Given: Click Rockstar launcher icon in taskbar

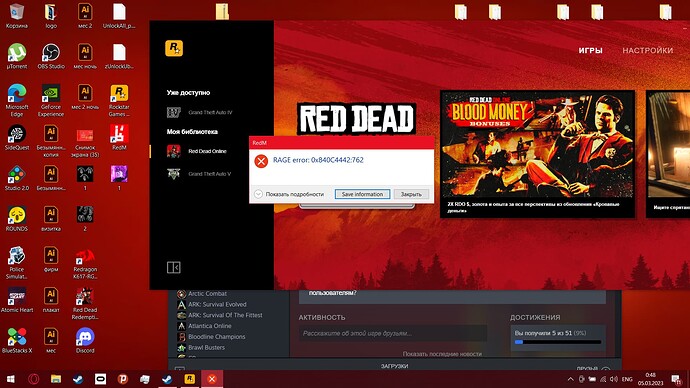Looking at the screenshot, I should (x=190, y=379).
